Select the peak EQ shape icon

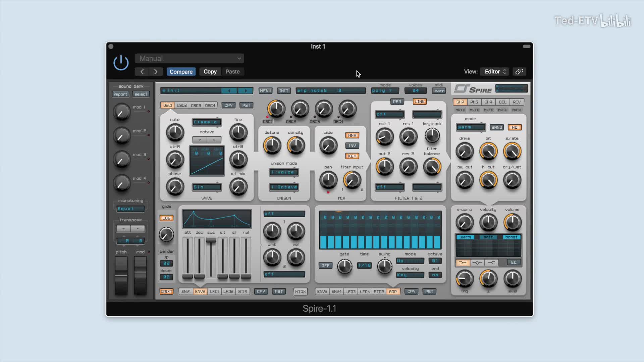pos(477,263)
